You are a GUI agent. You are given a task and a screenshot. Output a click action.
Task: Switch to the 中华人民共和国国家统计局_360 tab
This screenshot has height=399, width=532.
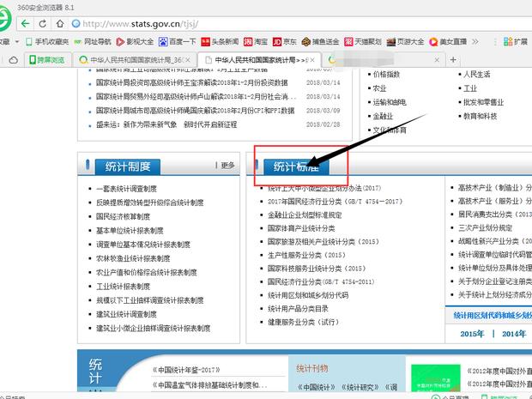(x=135, y=60)
